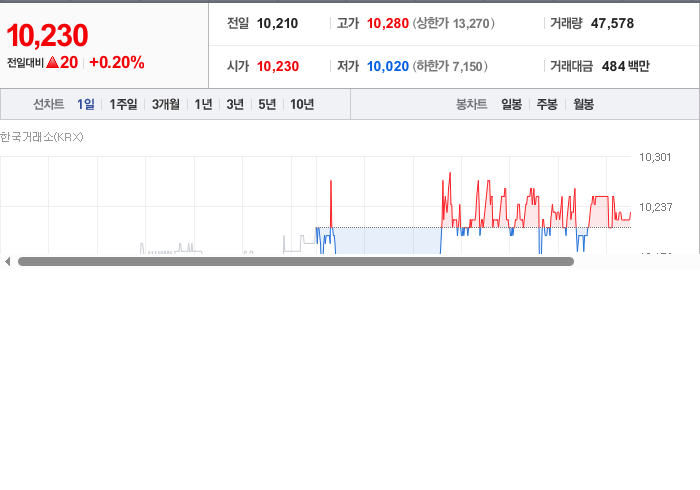Screen dimensions: 700x490
Task: Select the 5년 chart range
Action: pos(267,104)
